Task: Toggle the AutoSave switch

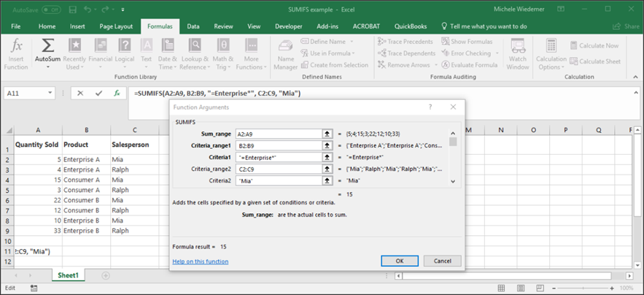Action: (51, 9)
